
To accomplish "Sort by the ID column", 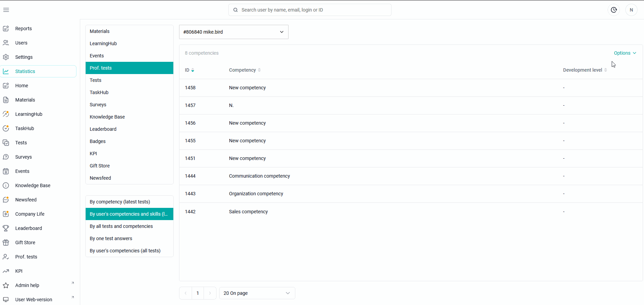I will coord(189,70).
